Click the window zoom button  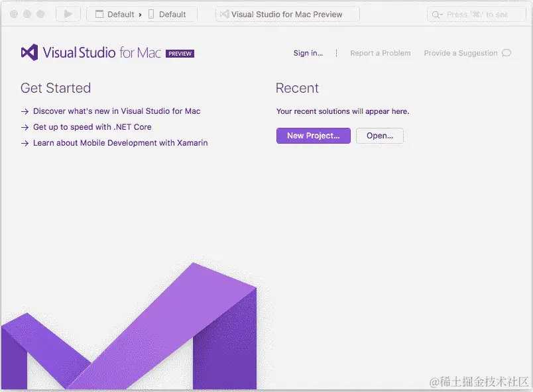click(40, 14)
